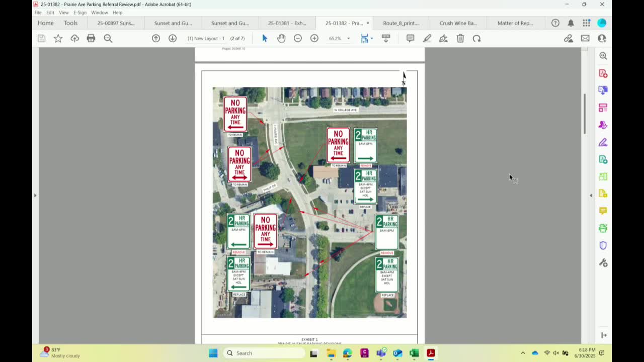Viewport: 644px width, 362px height.
Task: Click the collapse arrow at right pane bottom
Action: pyautogui.click(x=604, y=335)
